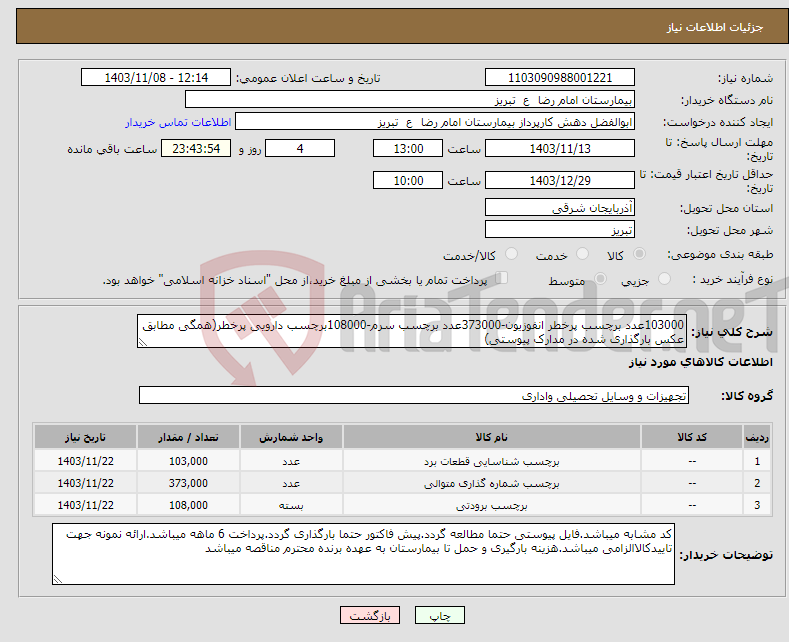Viewport: 789px width, 642px height.
Task: Click the ردیف column header
Action: click(757, 437)
